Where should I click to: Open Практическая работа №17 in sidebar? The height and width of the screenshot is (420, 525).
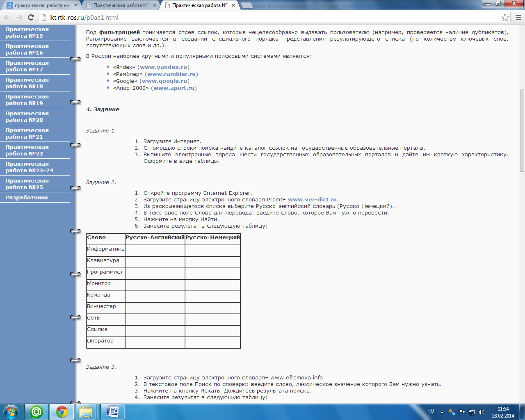pyautogui.click(x=27, y=66)
